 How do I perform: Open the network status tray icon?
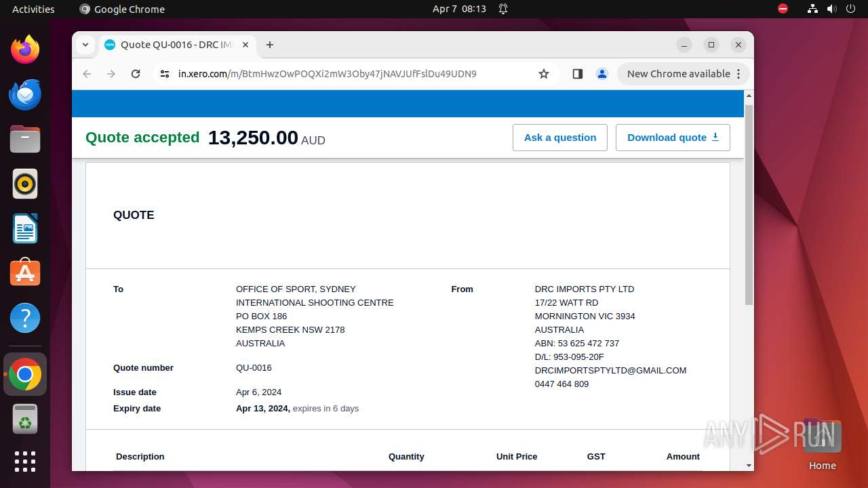[812, 9]
